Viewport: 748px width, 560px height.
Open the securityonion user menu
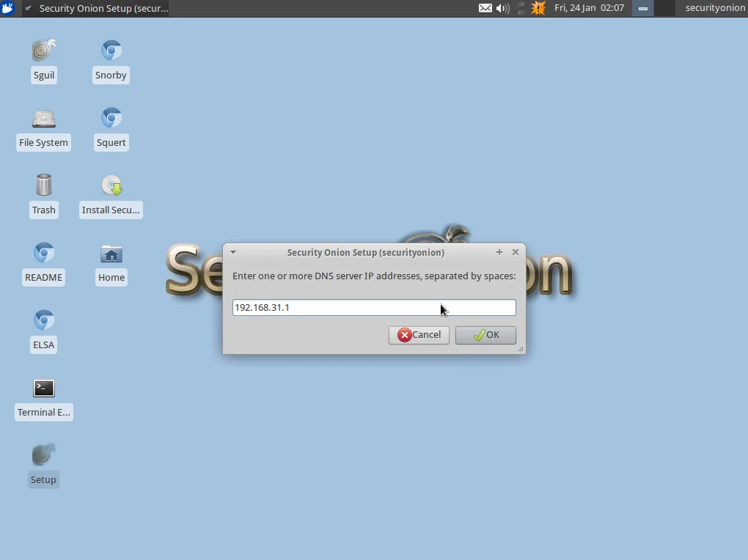click(715, 8)
